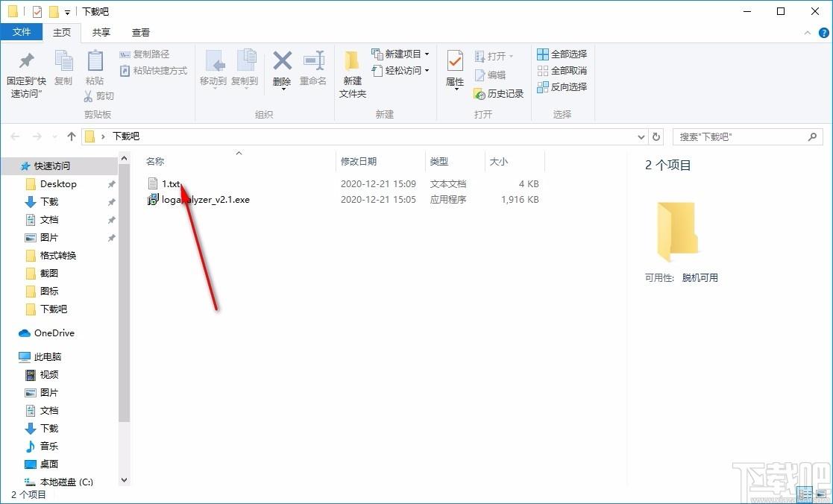The height and width of the screenshot is (504, 833).
Task: Open the 图标 folder
Action: click(x=49, y=292)
